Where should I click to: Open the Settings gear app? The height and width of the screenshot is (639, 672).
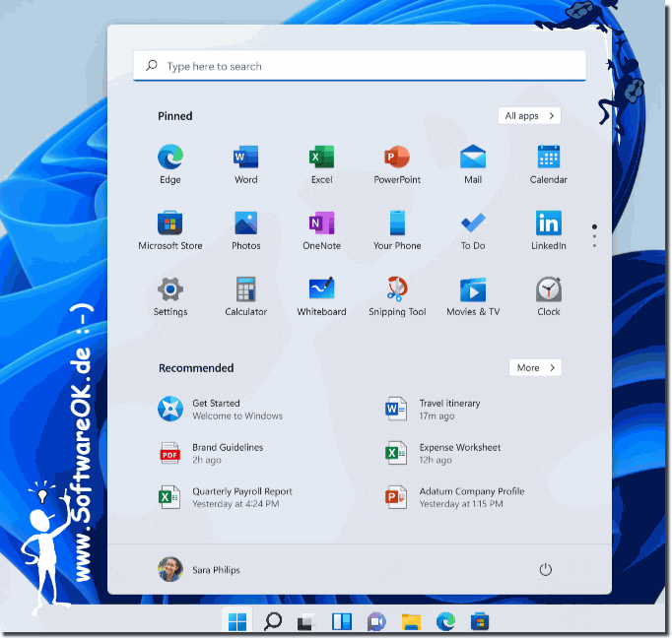(x=170, y=296)
